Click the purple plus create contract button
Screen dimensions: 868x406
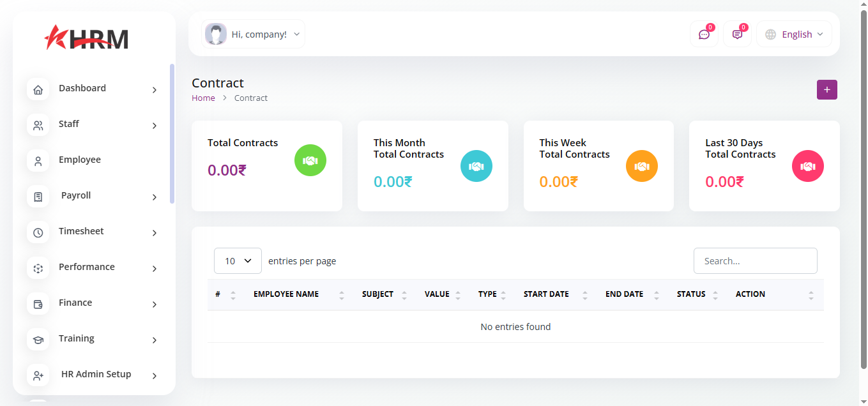click(x=826, y=90)
